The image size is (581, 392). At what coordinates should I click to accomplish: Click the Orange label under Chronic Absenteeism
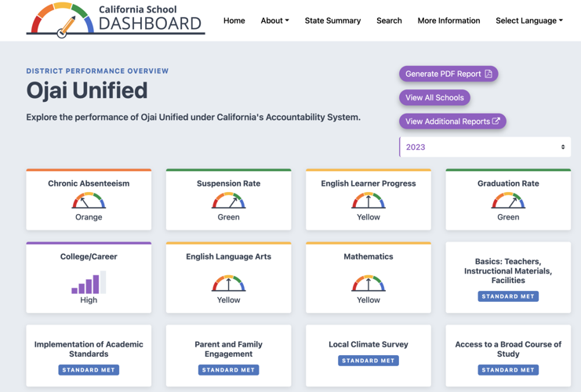coord(89,217)
